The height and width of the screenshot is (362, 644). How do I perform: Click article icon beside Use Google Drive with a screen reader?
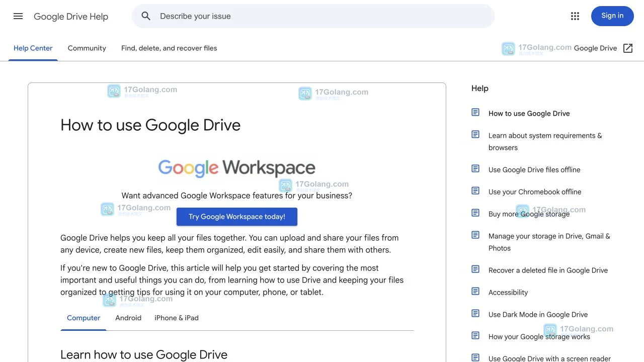pyautogui.click(x=475, y=357)
